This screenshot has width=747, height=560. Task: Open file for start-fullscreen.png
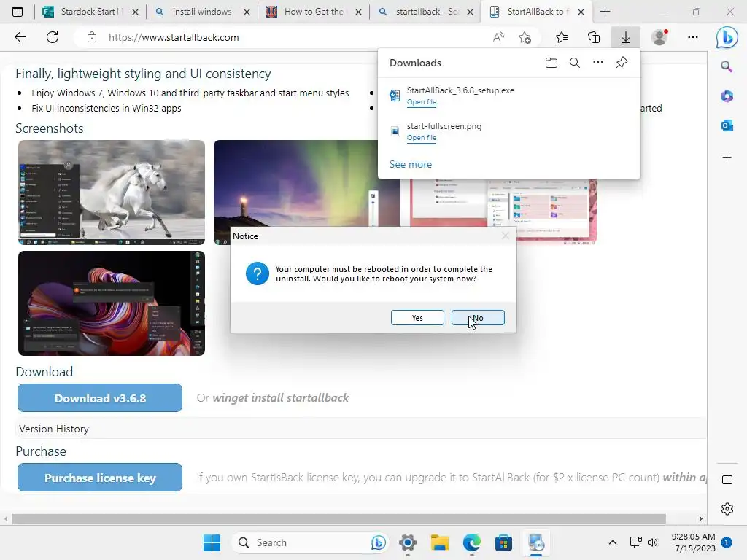[x=421, y=138]
